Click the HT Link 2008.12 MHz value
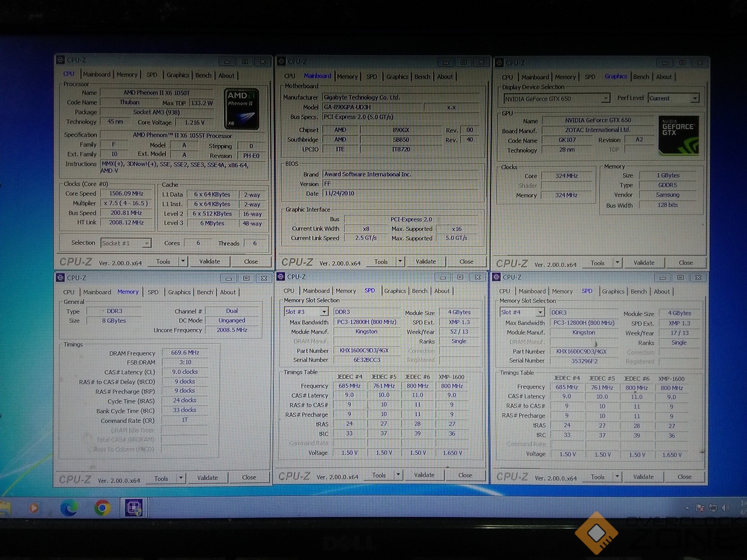747x560 pixels. click(x=126, y=222)
